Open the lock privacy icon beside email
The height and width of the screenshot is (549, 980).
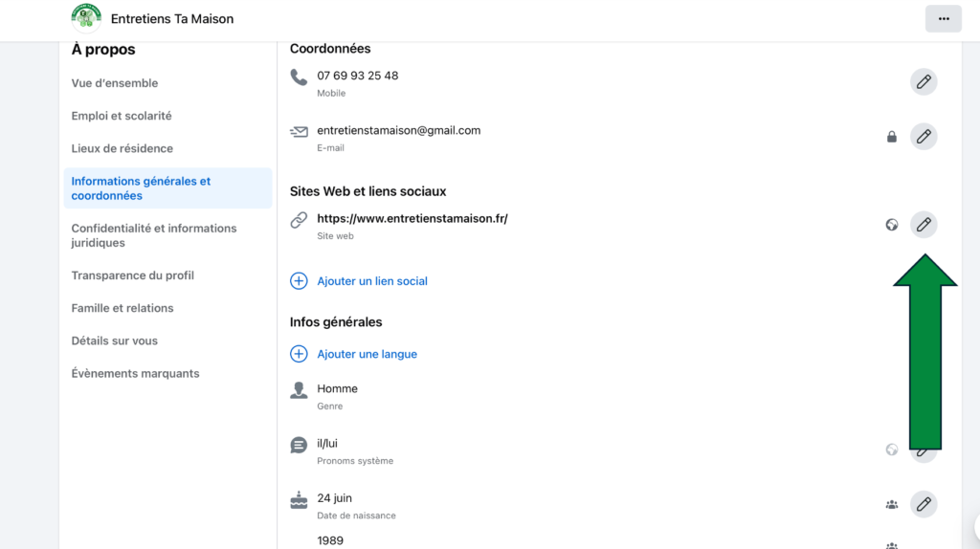tap(892, 137)
